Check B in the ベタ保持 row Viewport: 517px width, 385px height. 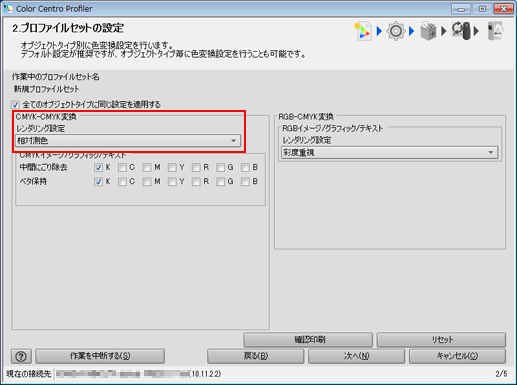pos(245,182)
